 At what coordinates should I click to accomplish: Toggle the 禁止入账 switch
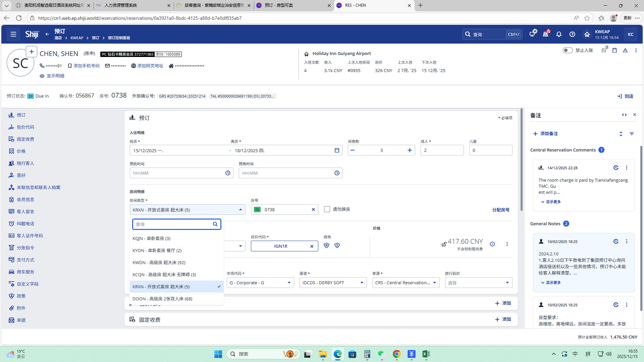click(x=568, y=50)
